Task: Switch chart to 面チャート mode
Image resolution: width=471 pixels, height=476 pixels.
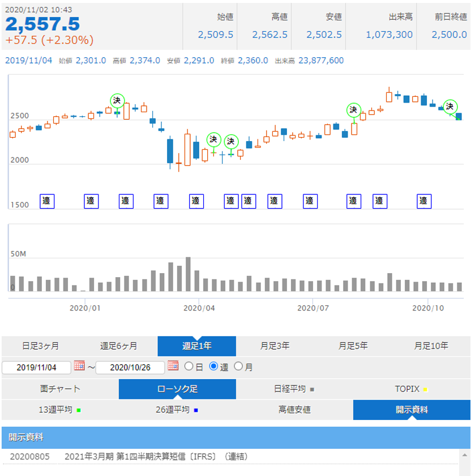Action: [59, 389]
